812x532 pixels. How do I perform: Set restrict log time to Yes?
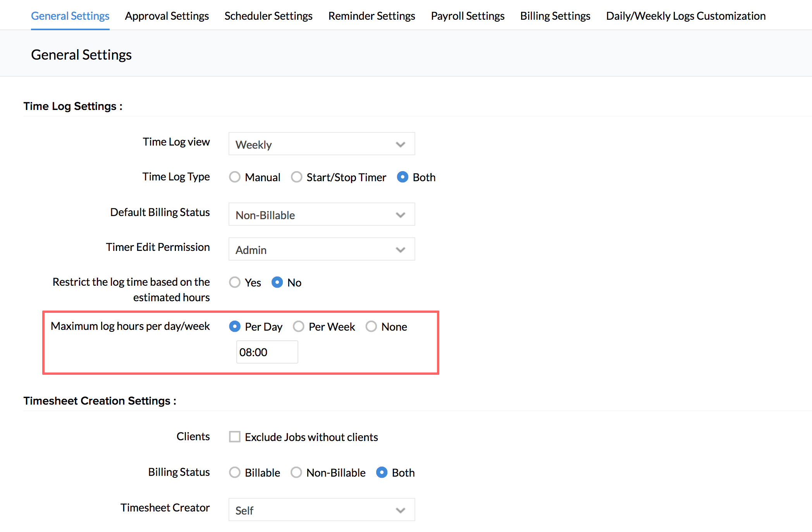(235, 282)
